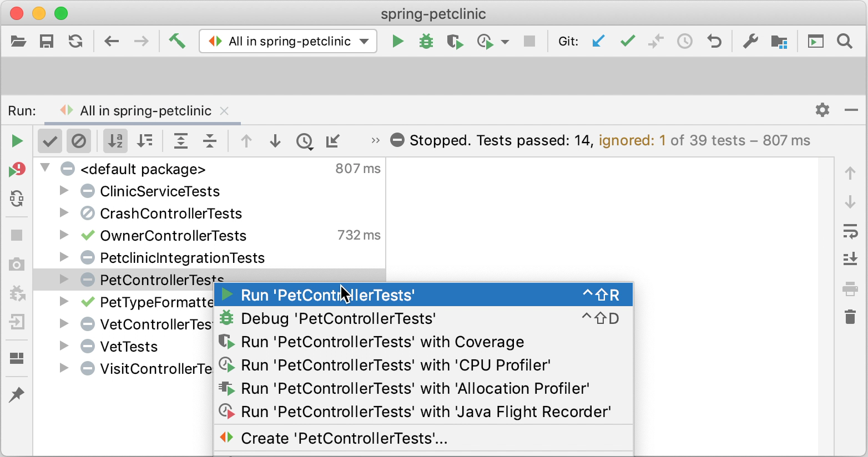Run the selected configuration with Coverage

(455, 41)
